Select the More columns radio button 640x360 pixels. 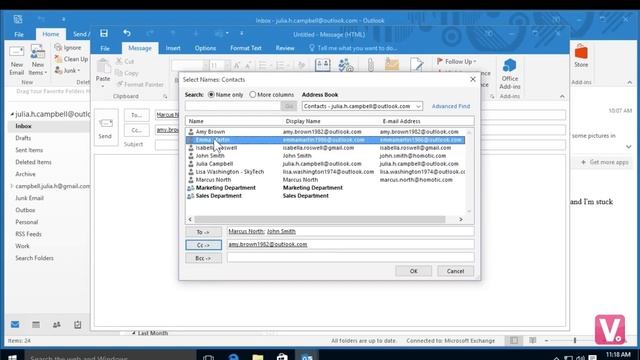point(253,95)
